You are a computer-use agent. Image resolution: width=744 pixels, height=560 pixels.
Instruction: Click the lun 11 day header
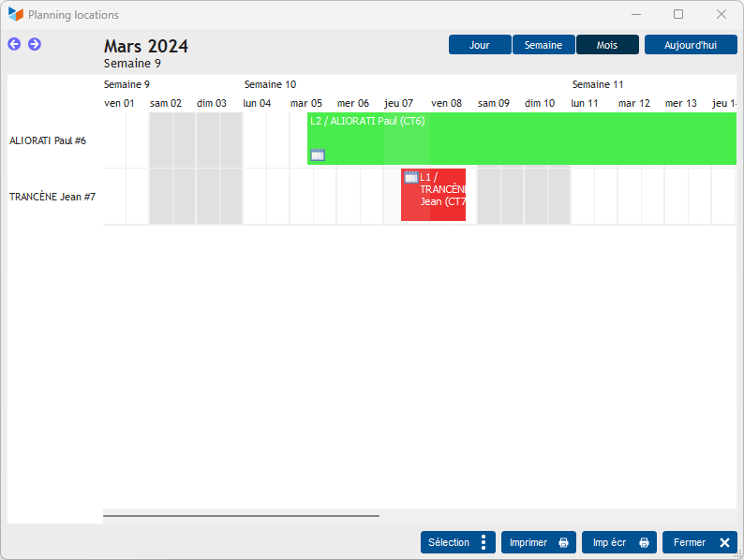585,103
